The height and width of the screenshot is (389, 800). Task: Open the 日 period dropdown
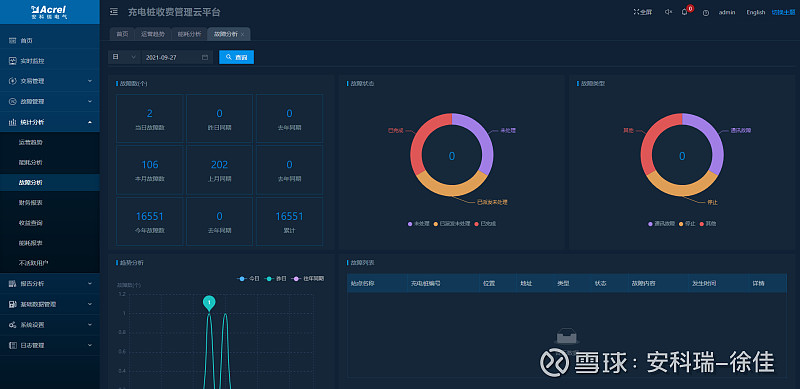(124, 57)
